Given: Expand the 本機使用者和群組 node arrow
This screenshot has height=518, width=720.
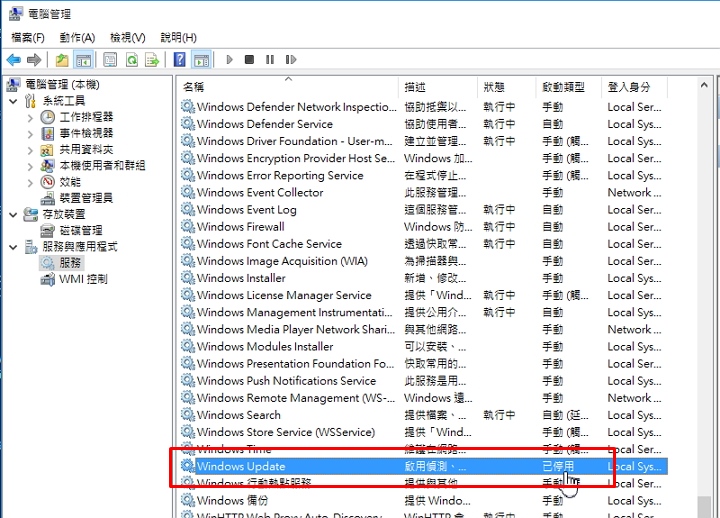Looking at the screenshot, I should [x=30, y=166].
